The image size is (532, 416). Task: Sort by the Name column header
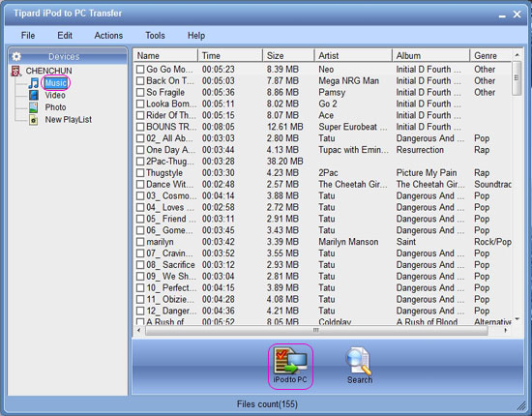[x=165, y=55]
